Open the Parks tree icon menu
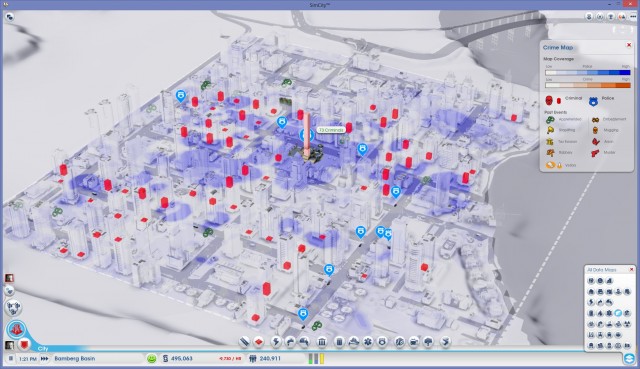The image size is (640, 369). (428, 342)
